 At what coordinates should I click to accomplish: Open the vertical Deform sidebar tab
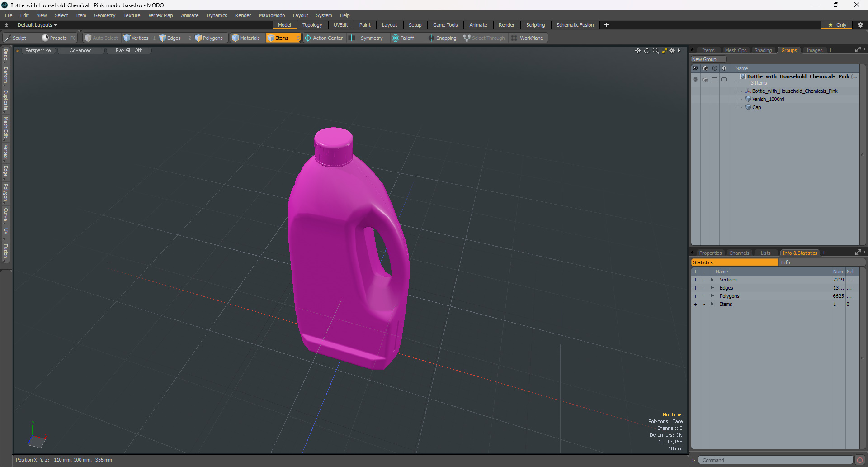coord(5,75)
